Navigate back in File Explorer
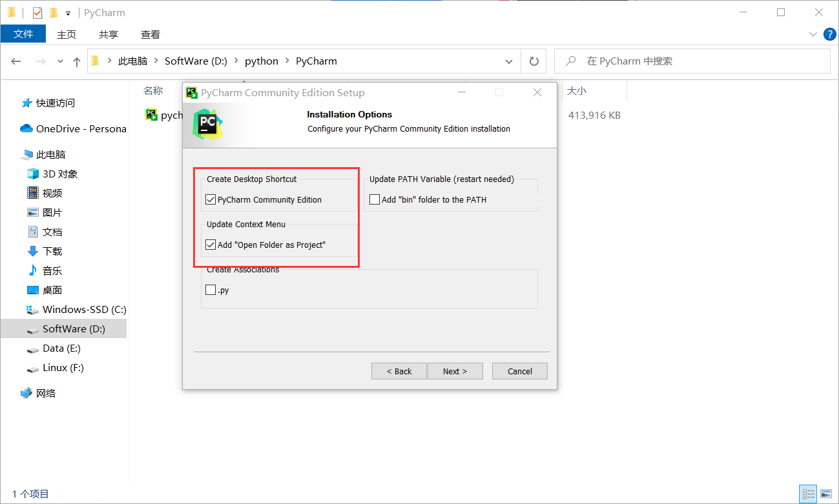The image size is (839, 504). tap(16, 61)
